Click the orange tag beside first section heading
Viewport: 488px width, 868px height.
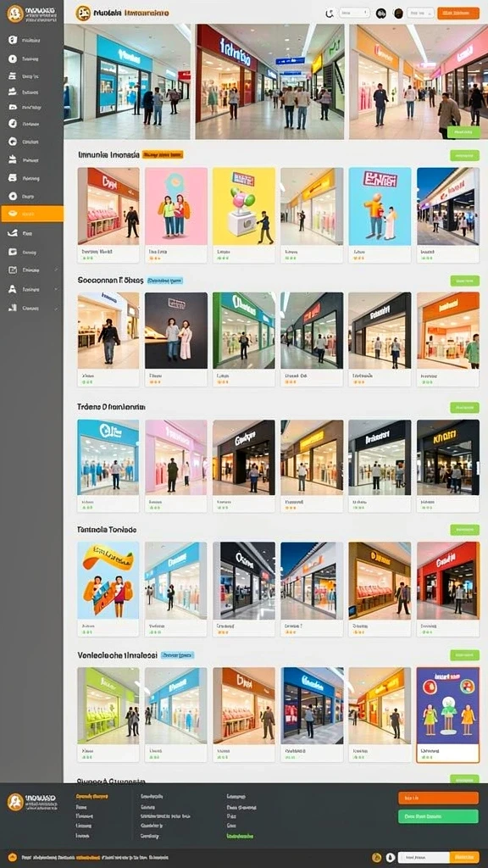tap(163, 155)
